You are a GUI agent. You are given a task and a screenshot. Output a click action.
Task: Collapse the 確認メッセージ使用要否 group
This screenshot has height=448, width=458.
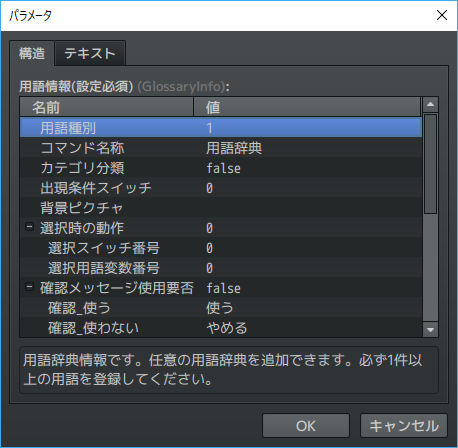click(30, 287)
